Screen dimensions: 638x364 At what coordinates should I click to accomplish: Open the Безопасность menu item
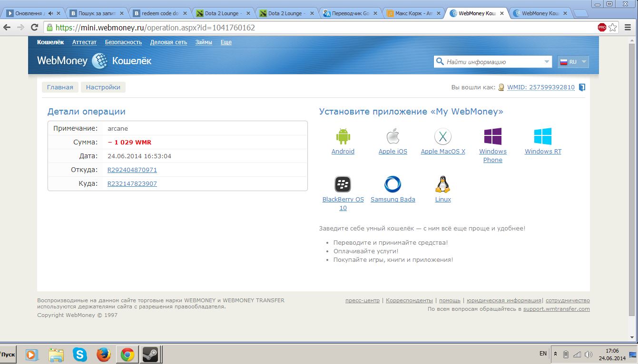(123, 42)
